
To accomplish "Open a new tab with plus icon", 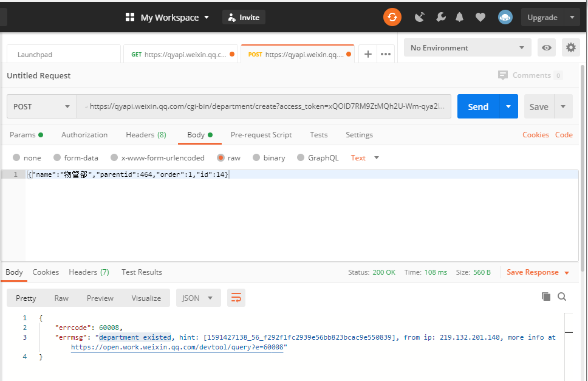I will [x=368, y=54].
